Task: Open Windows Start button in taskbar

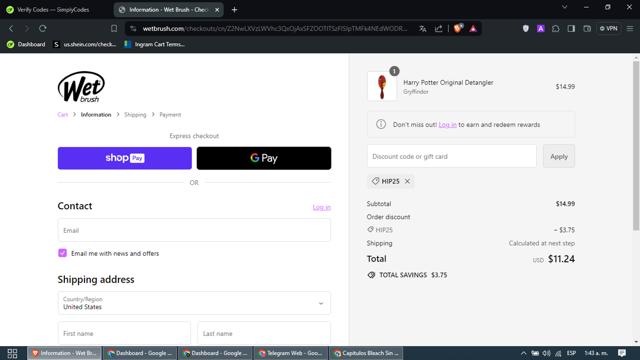Action: coord(12,353)
